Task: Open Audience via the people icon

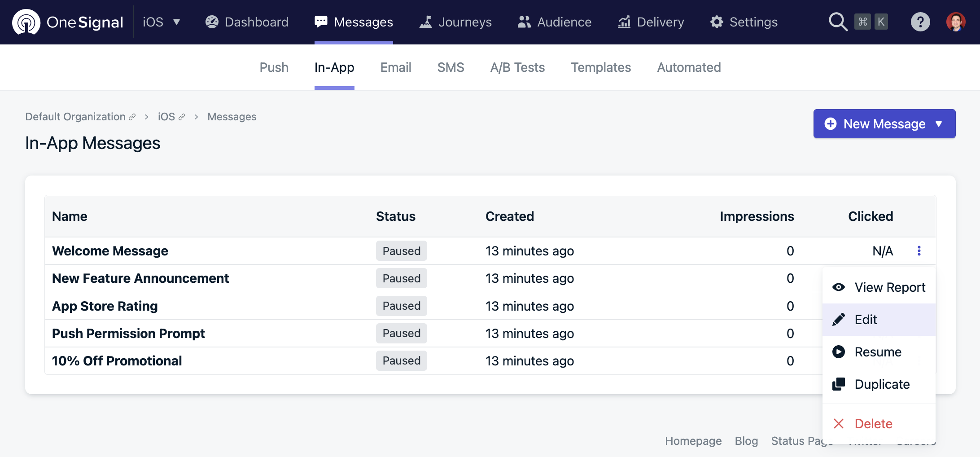Action: (524, 22)
